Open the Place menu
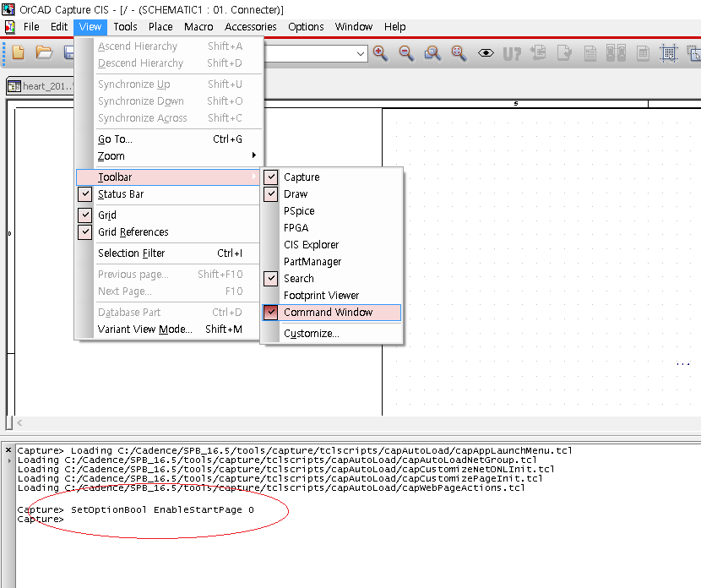The height and width of the screenshot is (588, 701). click(160, 27)
